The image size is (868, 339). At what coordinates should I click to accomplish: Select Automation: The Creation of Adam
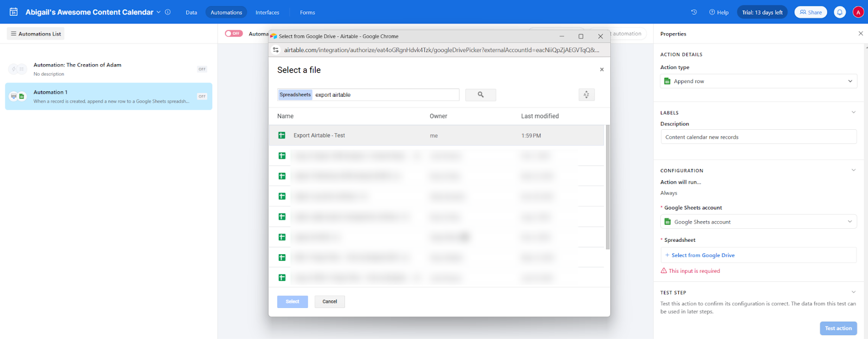[108, 69]
